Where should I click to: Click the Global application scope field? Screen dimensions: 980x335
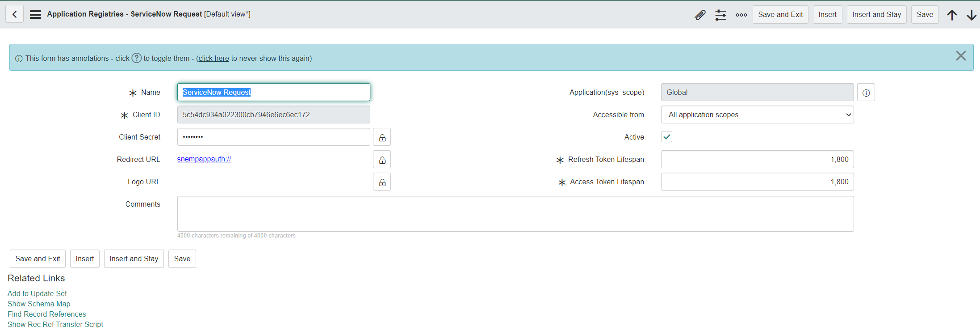758,92
